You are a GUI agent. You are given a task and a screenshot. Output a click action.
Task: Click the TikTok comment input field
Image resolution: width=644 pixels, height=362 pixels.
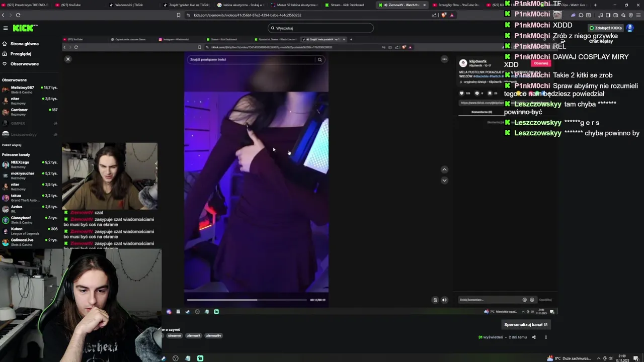coord(490,300)
